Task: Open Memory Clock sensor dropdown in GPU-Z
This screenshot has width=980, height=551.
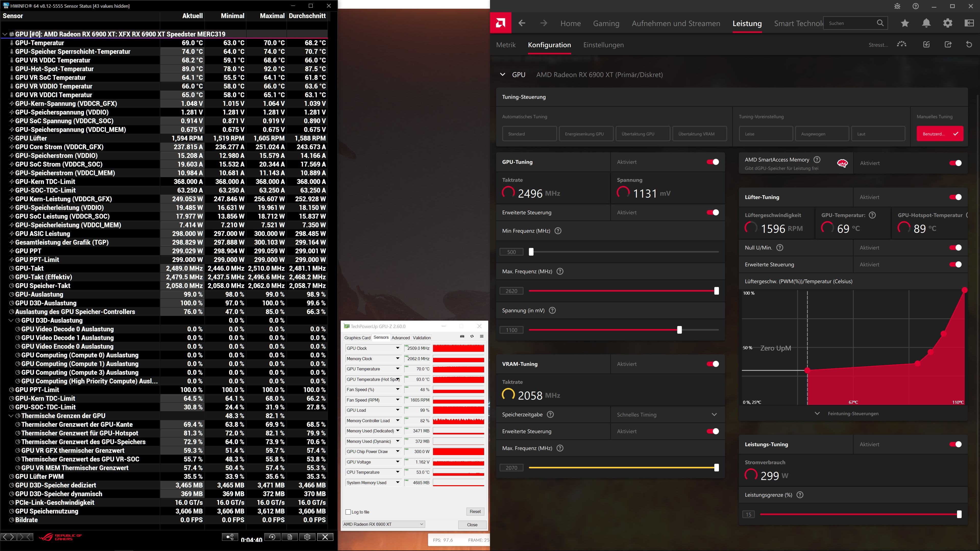Action: pyautogui.click(x=398, y=358)
